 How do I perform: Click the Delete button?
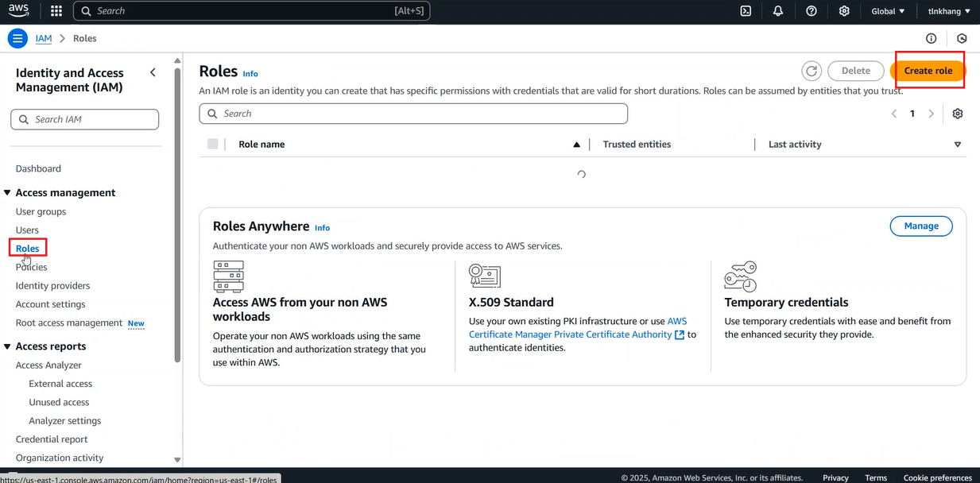pyautogui.click(x=856, y=71)
